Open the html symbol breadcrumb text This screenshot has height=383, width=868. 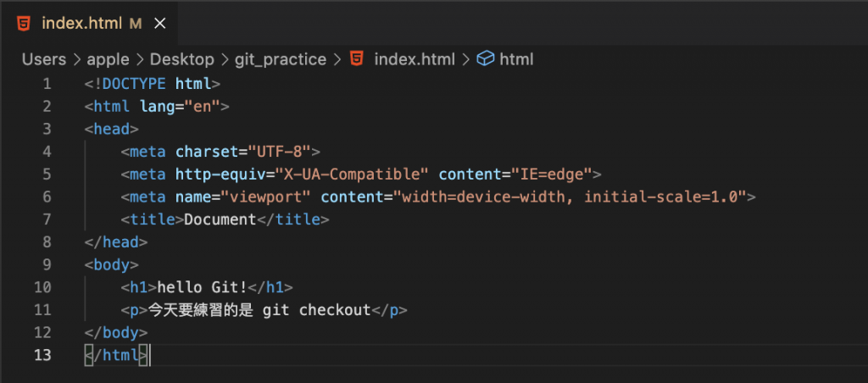point(517,59)
